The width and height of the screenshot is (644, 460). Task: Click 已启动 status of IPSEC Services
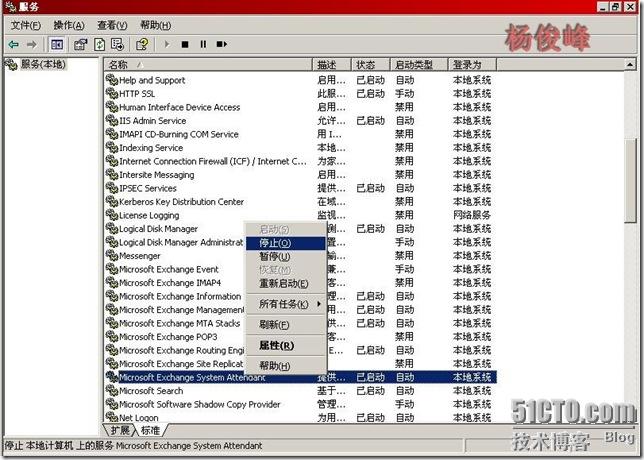click(x=370, y=188)
